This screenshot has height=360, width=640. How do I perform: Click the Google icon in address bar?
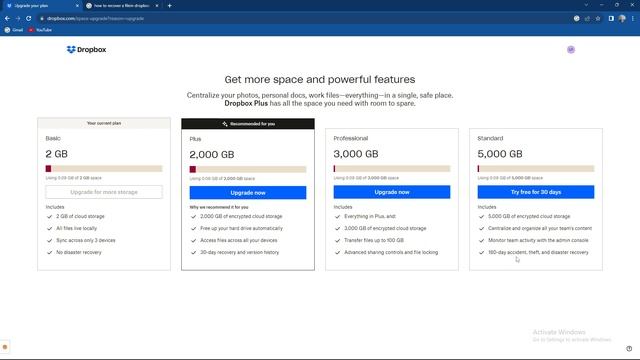576,18
